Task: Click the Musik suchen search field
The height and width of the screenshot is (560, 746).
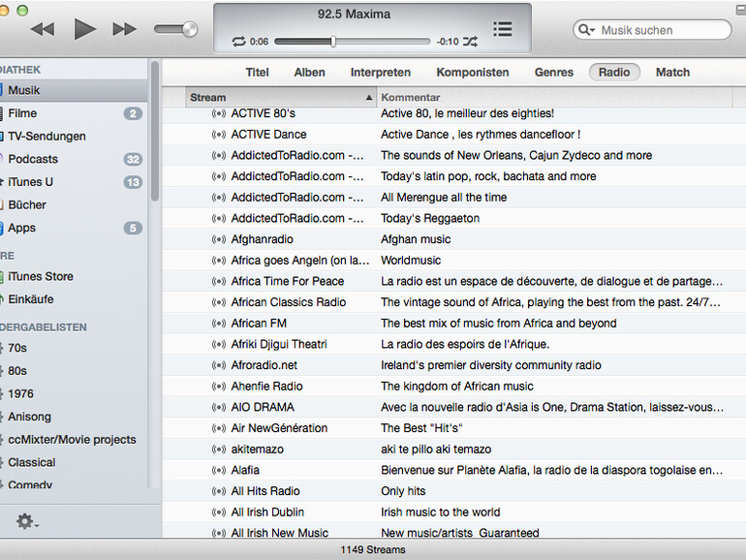Action: (661, 30)
